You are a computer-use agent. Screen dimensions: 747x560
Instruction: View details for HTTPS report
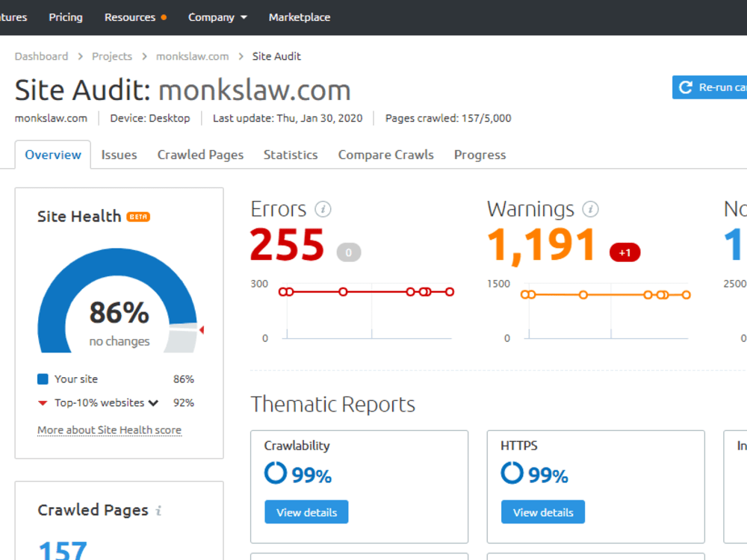pos(543,512)
